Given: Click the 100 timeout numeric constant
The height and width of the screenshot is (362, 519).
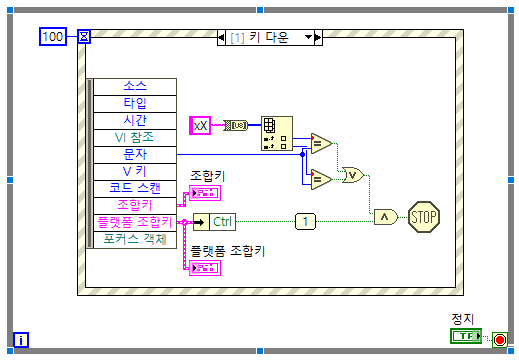Looking at the screenshot, I should [x=53, y=36].
